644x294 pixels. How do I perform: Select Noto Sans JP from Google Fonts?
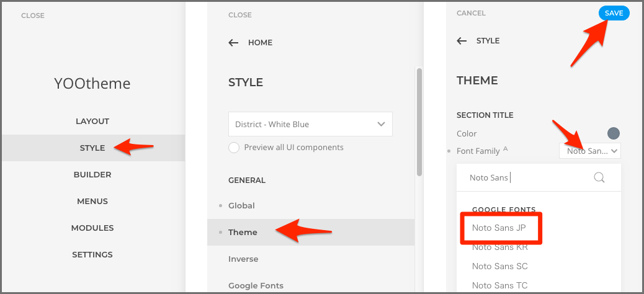[499, 228]
